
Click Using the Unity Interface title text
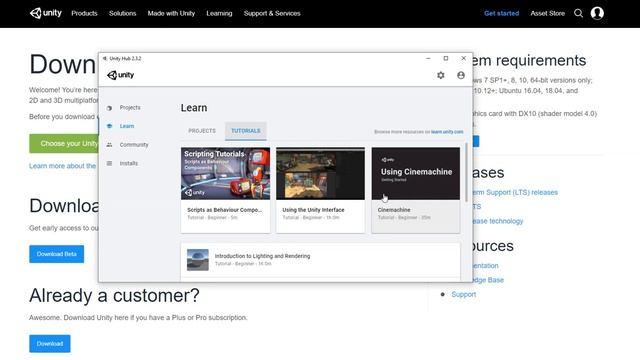(313, 210)
